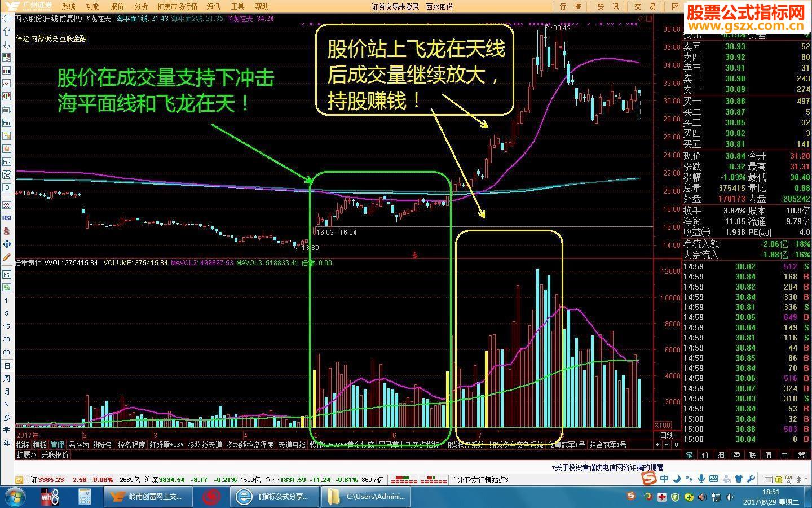Open the calculator icon in taskbar
The image size is (812, 508).
click(x=85, y=497)
